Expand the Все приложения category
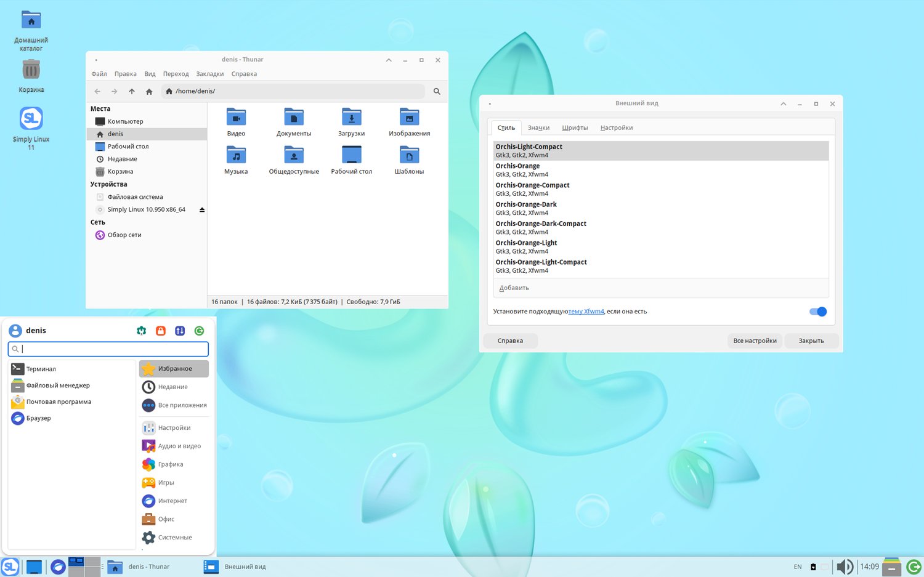924x577 pixels. tap(174, 405)
